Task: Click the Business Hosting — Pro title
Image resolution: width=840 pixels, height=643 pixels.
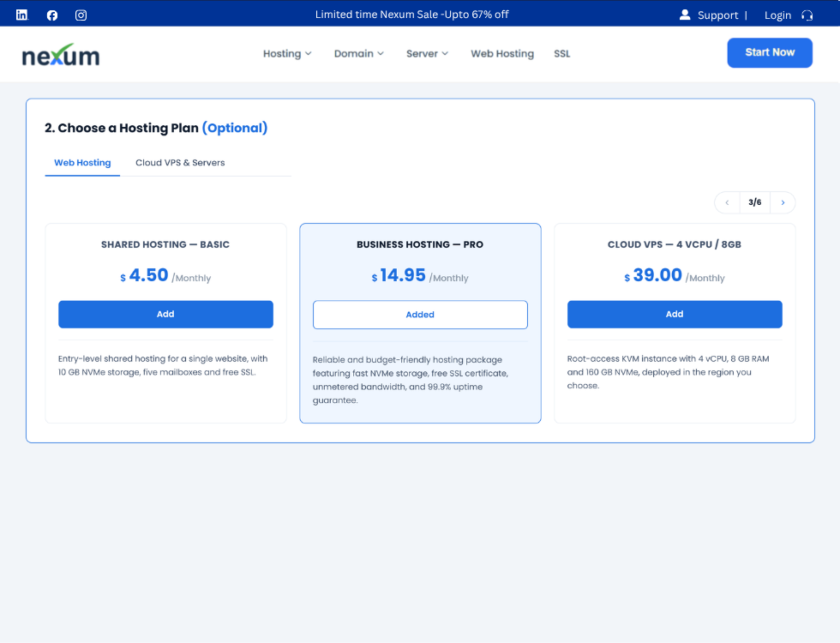Action: point(420,244)
